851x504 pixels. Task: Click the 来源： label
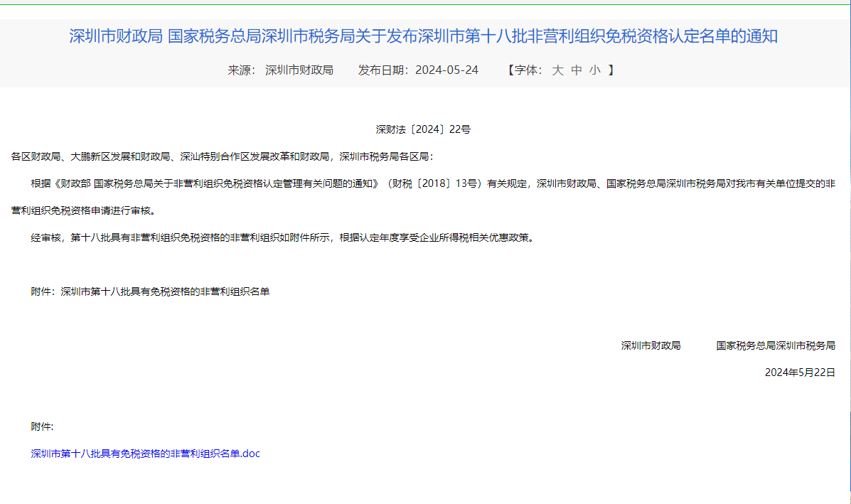click(242, 70)
